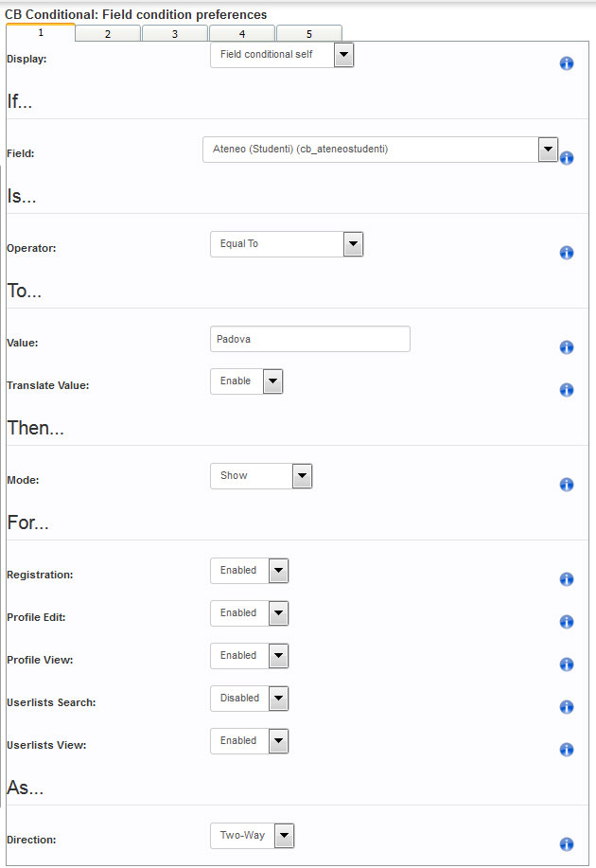Viewport: 596px width, 868px height.
Task: Open the Operator dropdown set to Equal To
Action: [287, 244]
